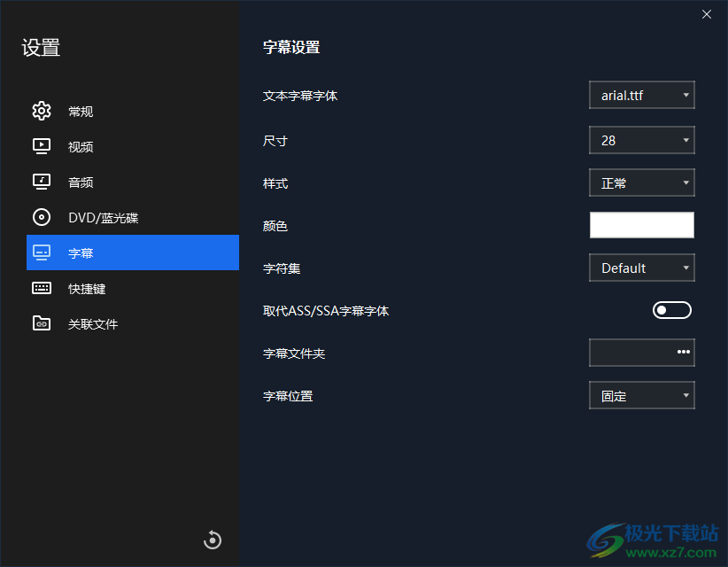Click the 字幕设置 heading text
Image resolution: width=728 pixels, height=567 pixels.
291,47
